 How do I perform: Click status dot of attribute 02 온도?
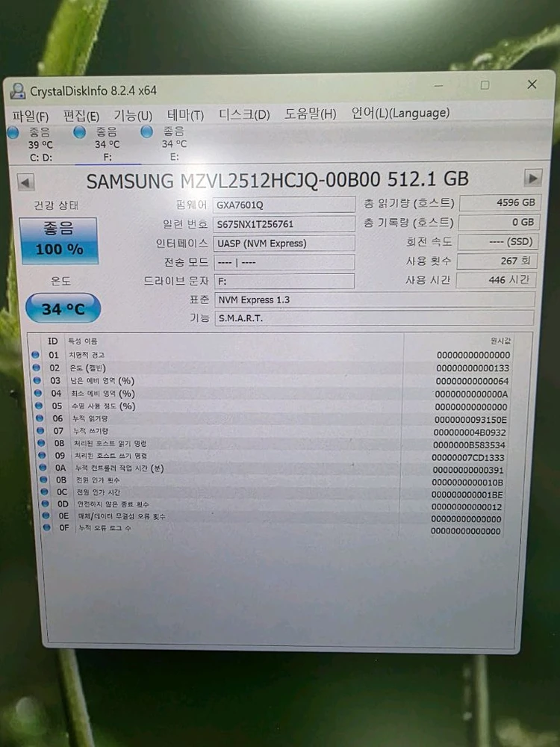tap(36, 368)
